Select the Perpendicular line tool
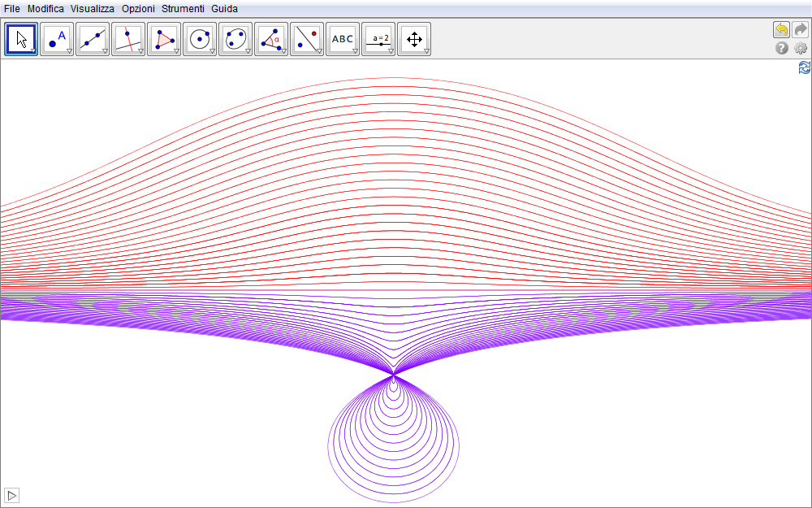Viewport: 812px width, 508px height. (128, 38)
